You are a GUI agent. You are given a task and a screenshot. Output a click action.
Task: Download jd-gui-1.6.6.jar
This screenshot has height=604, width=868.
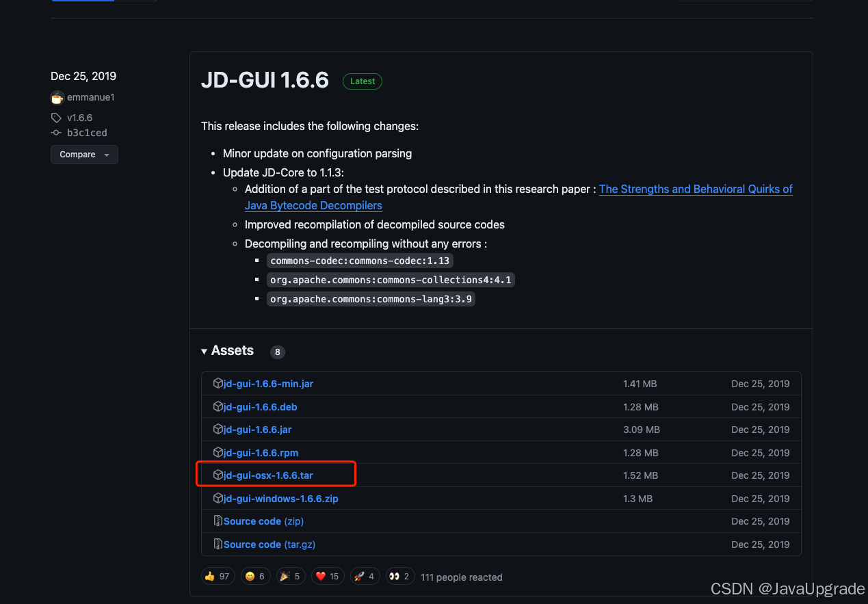pyautogui.click(x=257, y=430)
